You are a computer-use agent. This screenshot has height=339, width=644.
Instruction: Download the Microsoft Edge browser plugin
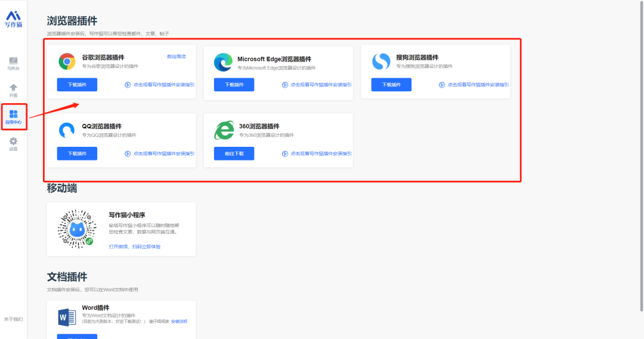coord(234,85)
